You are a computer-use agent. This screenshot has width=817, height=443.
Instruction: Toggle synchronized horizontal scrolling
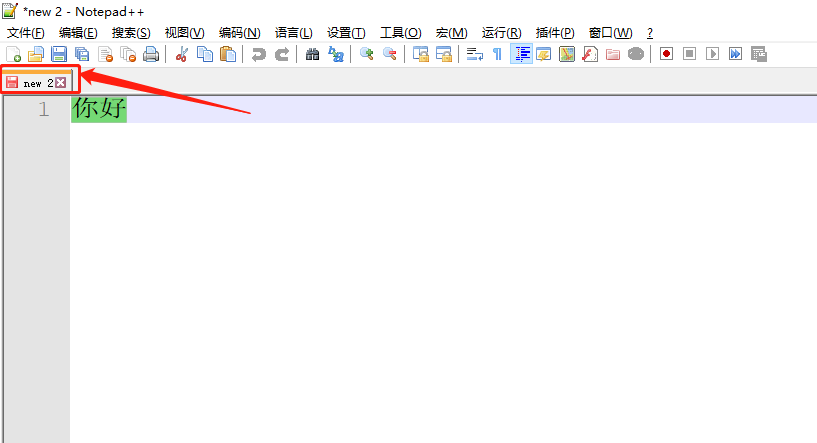coord(443,54)
